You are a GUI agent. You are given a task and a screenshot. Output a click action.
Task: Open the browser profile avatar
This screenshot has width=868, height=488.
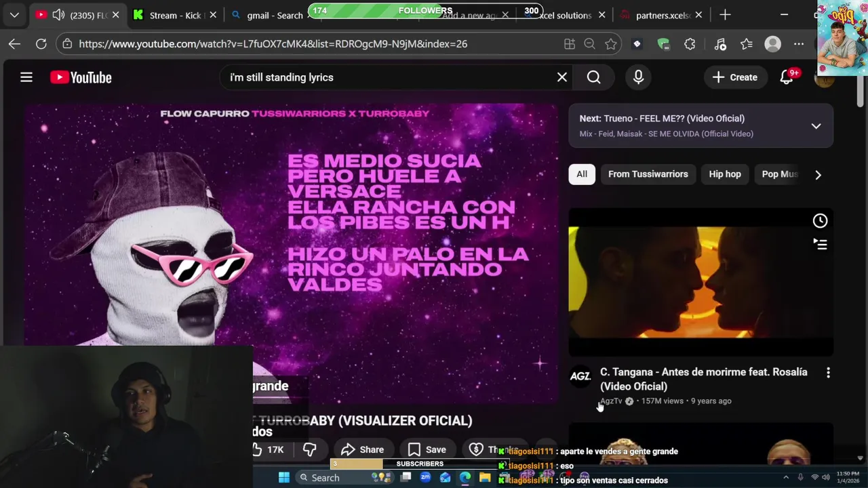click(x=773, y=44)
